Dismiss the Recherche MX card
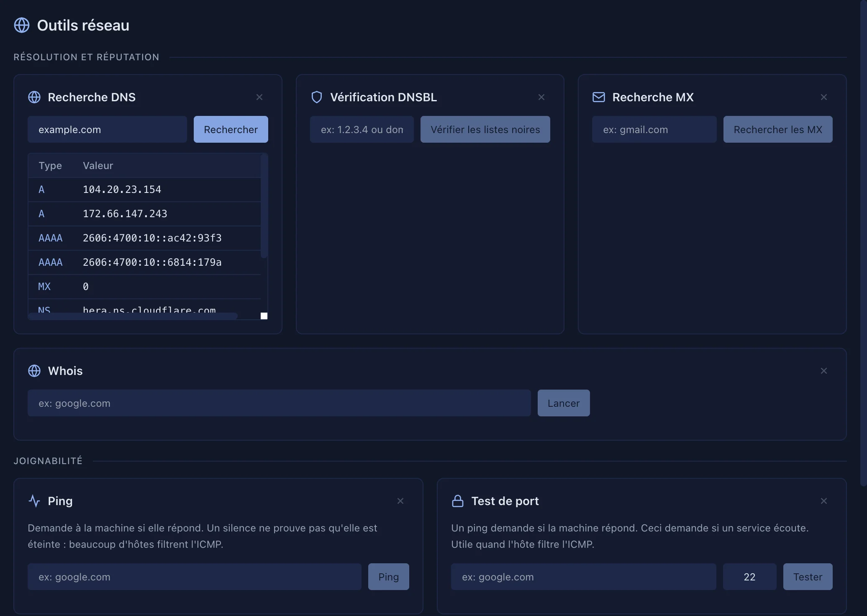The height and width of the screenshot is (616, 867). tap(824, 97)
